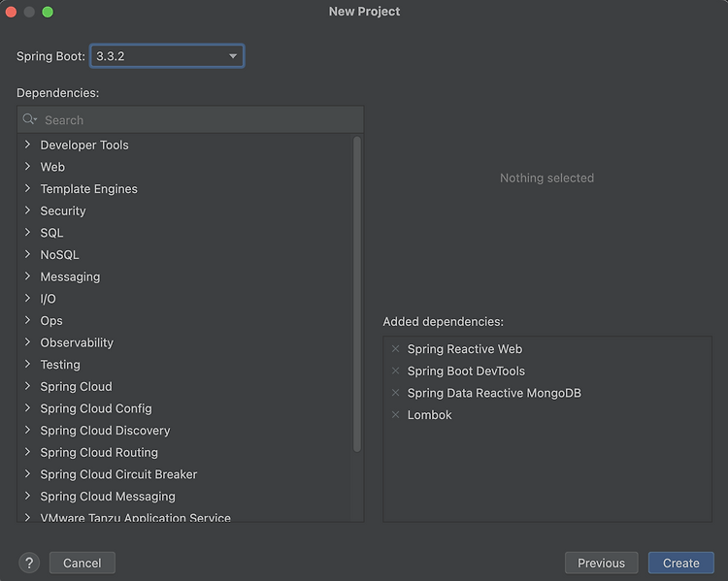Viewport: 728px width, 581px height.
Task: Expand the Template Engines category
Action: point(27,188)
